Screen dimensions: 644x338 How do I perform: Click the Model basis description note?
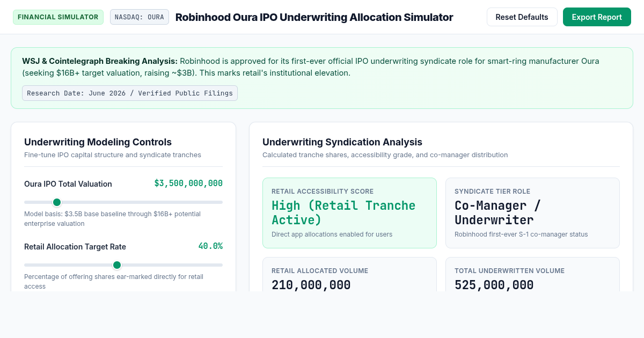point(112,218)
